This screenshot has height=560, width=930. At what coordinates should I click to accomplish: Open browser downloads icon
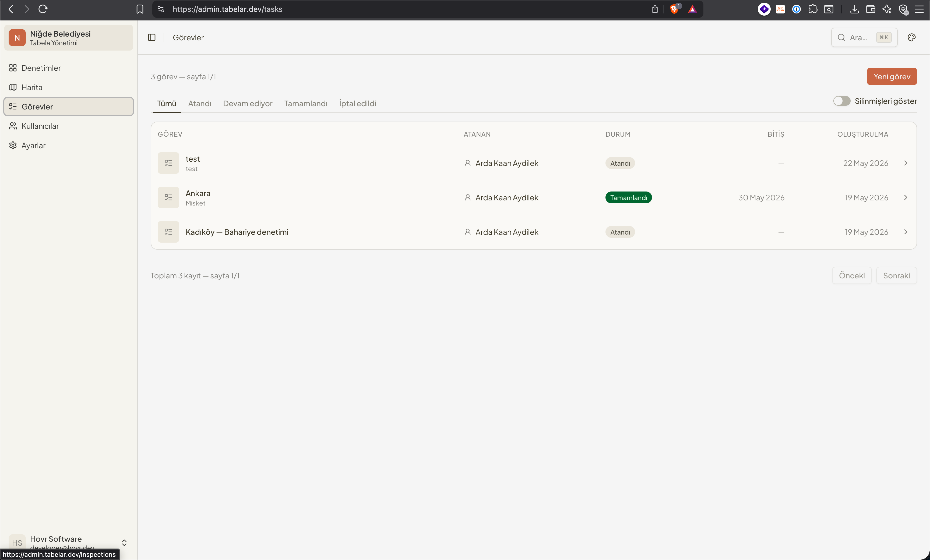point(854,9)
